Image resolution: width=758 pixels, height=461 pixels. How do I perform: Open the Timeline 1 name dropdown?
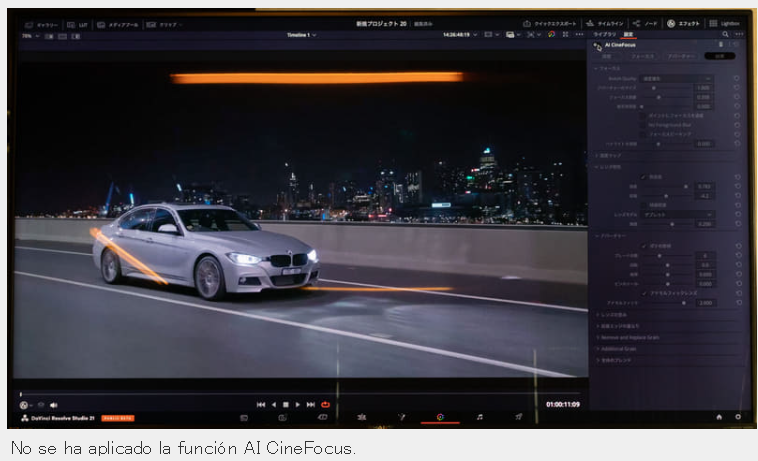[302, 35]
